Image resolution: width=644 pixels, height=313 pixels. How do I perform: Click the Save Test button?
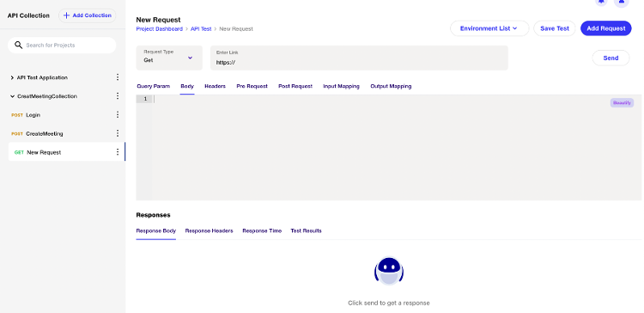(x=555, y=28)
